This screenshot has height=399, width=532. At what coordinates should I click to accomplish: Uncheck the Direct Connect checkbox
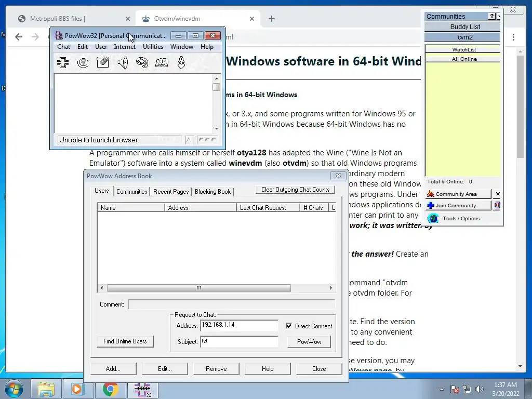[x=289, y=326]
